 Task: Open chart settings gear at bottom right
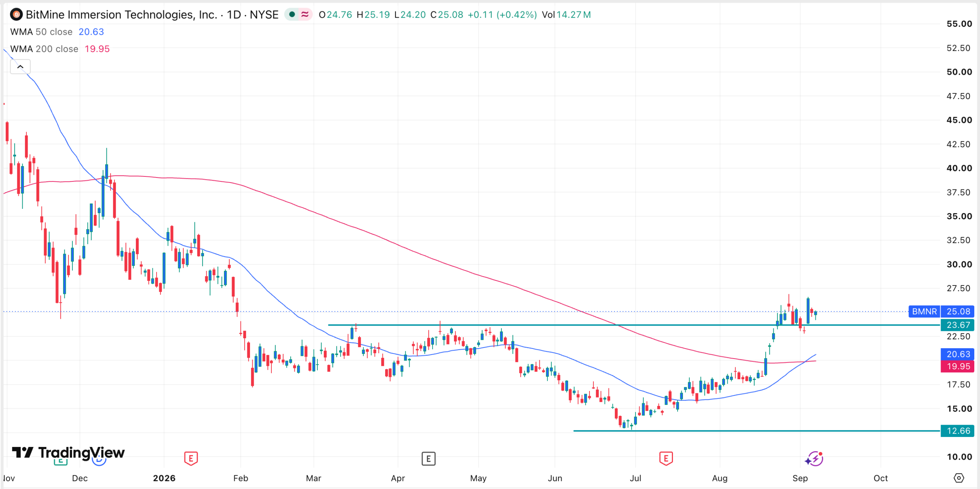[959, 478]
